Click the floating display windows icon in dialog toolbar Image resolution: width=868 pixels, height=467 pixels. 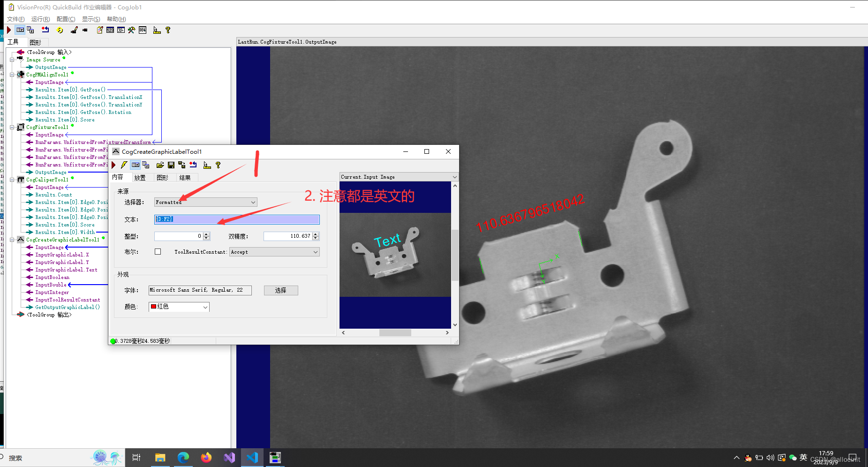(146, 165)
